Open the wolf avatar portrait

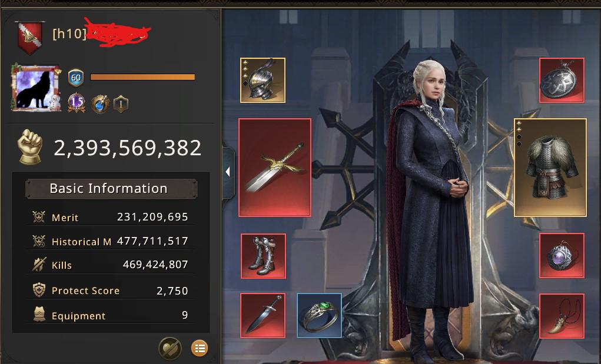click(36, 88)
